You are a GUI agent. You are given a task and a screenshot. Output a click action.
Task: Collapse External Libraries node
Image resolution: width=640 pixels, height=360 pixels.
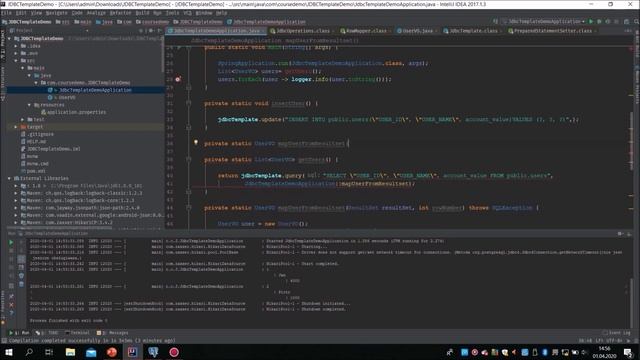click(9, 178)
